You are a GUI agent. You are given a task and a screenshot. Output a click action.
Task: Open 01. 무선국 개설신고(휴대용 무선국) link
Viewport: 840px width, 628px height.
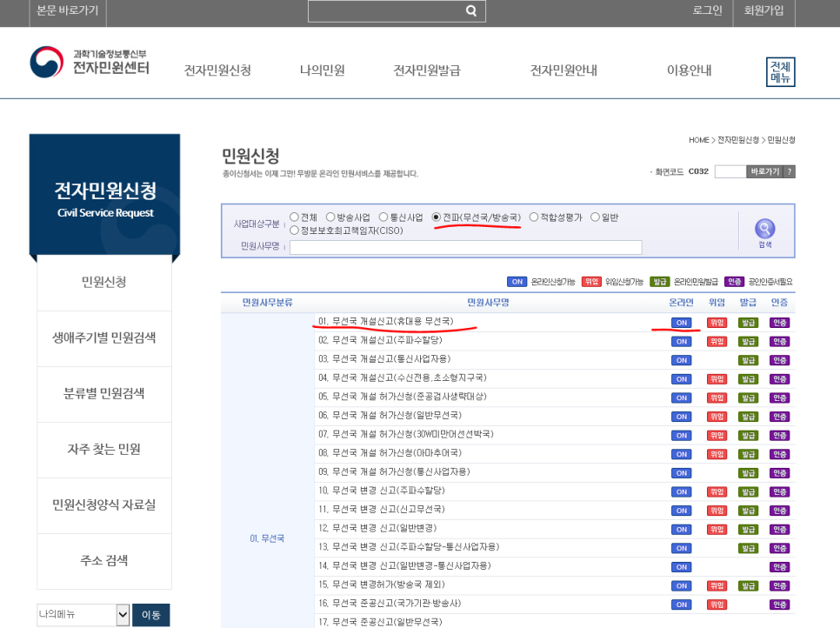pos(386,322)
